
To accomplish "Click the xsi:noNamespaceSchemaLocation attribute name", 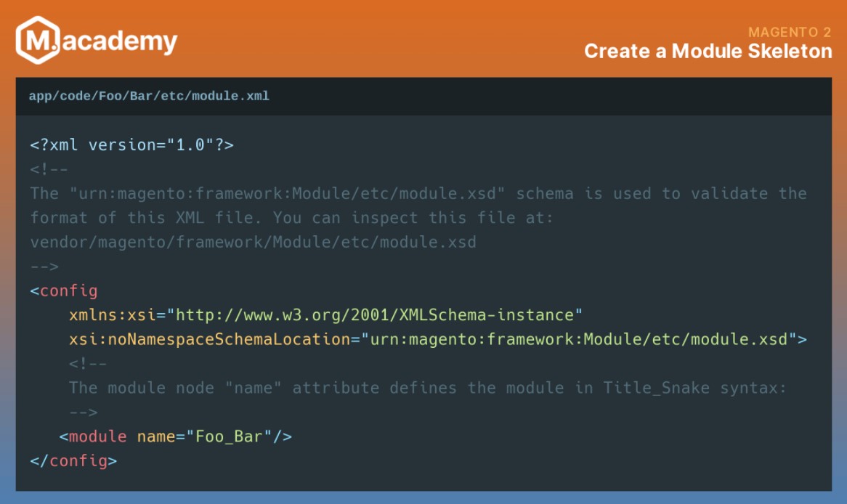I will pos(209,339).
